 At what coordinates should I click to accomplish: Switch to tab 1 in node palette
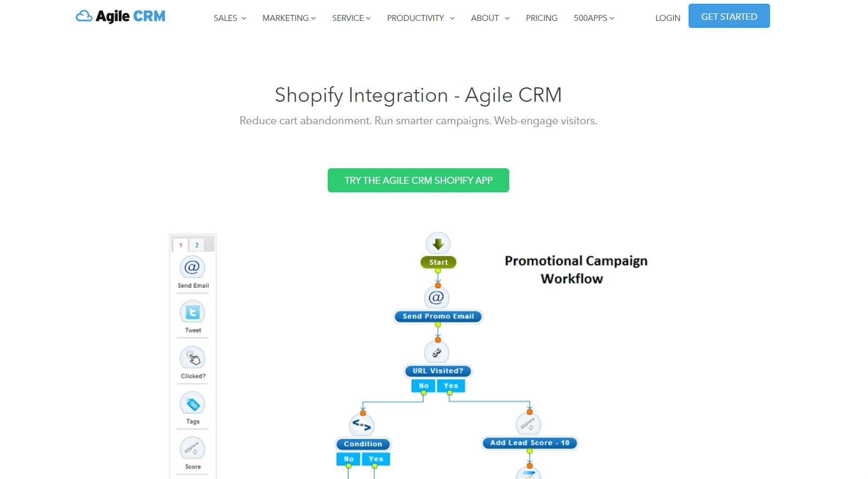(x=180, y=245)
